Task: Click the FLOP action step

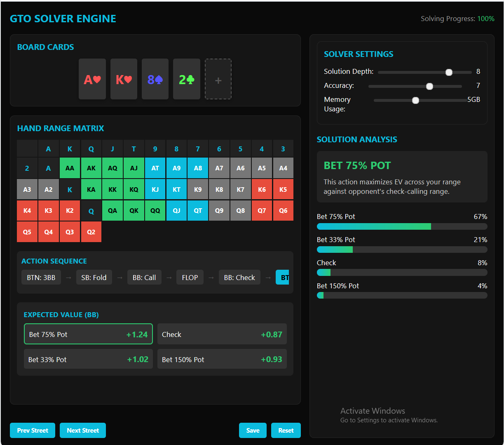Action: pyautogui.click(x=190, y=278)
